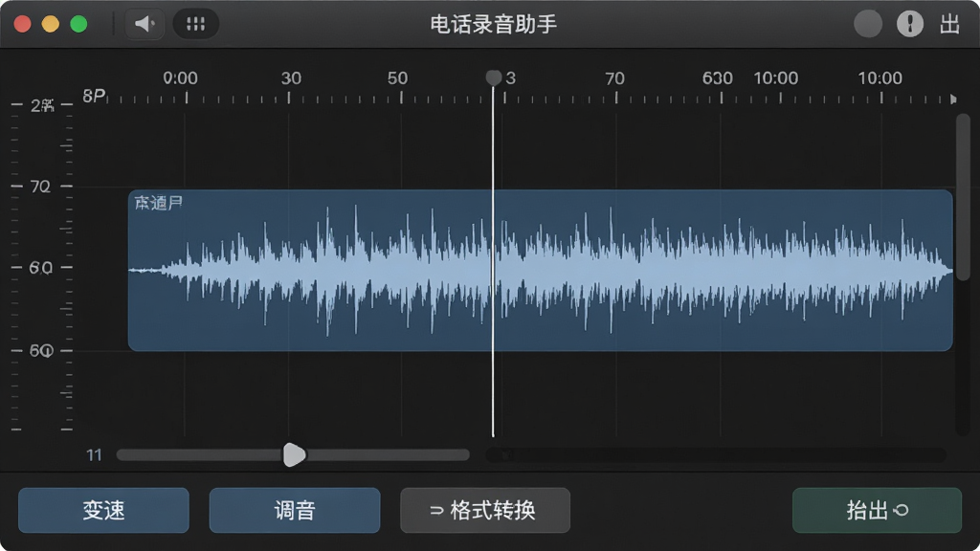The width and height of the screenshot is (980, 551).
Task: Open the exclamation info icon
Action: pos(910,24)
